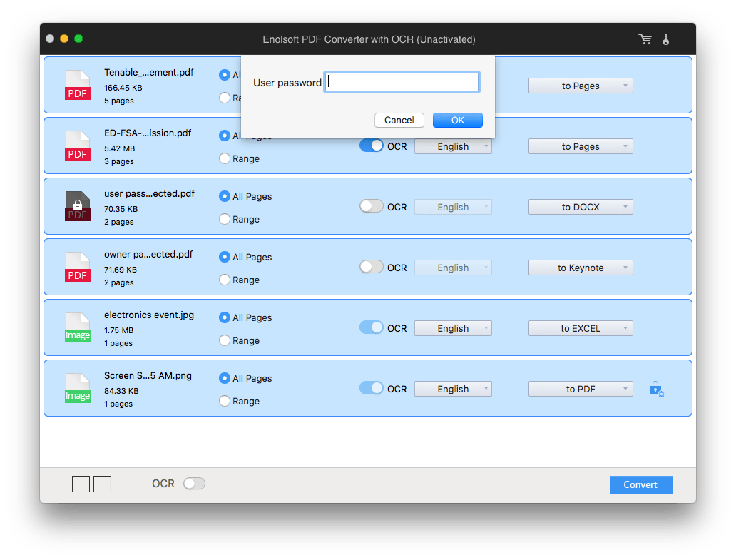Click the 70.35 KB file size
This screenshot has height=560, width=736.
[x=121, y=209]
